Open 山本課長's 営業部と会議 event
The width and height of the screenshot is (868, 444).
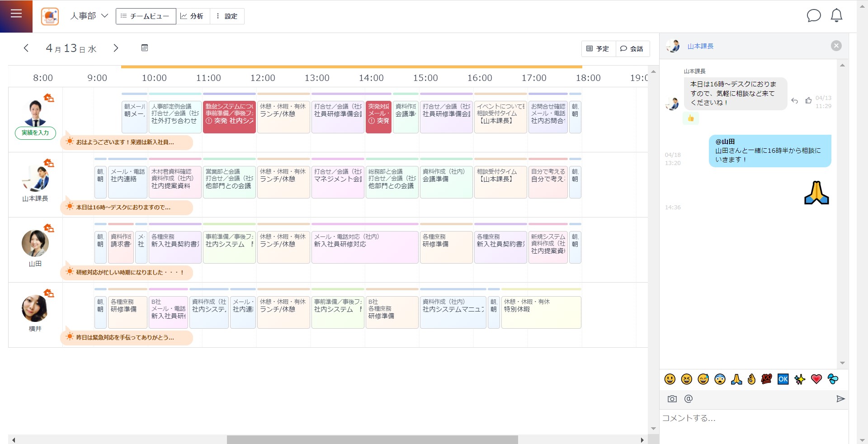coord(229,182)
